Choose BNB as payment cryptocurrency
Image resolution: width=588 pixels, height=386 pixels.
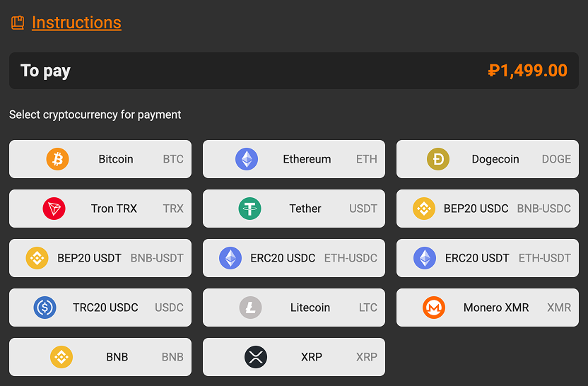[x=100, y=357]
